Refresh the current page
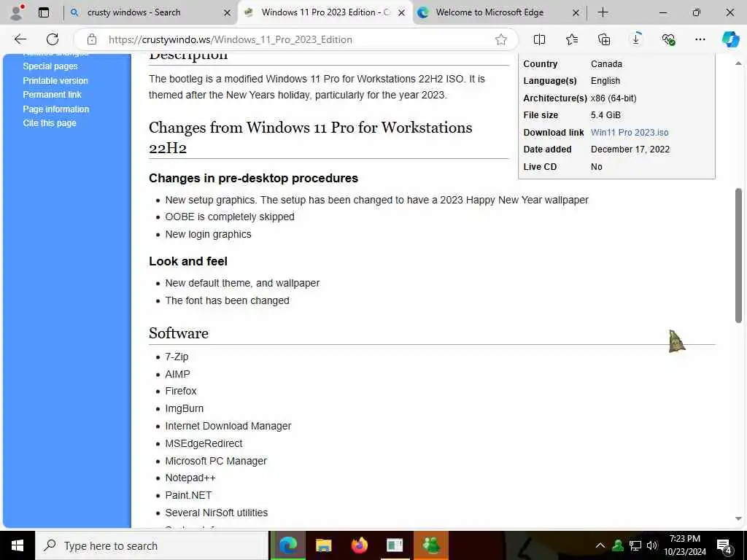This screenshot has width=747, height=560. point(53,39)
